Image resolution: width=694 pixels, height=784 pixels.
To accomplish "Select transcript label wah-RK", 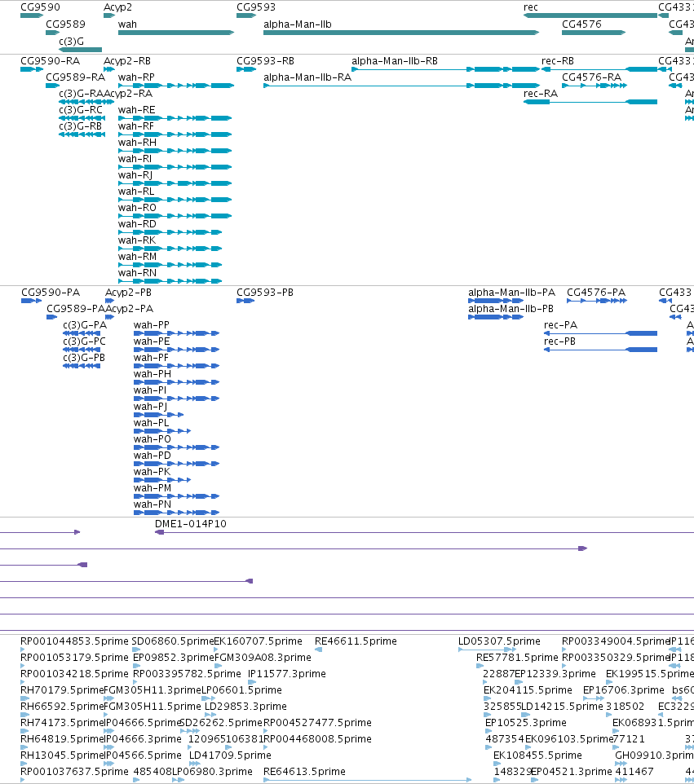I will tap(137, 240).
